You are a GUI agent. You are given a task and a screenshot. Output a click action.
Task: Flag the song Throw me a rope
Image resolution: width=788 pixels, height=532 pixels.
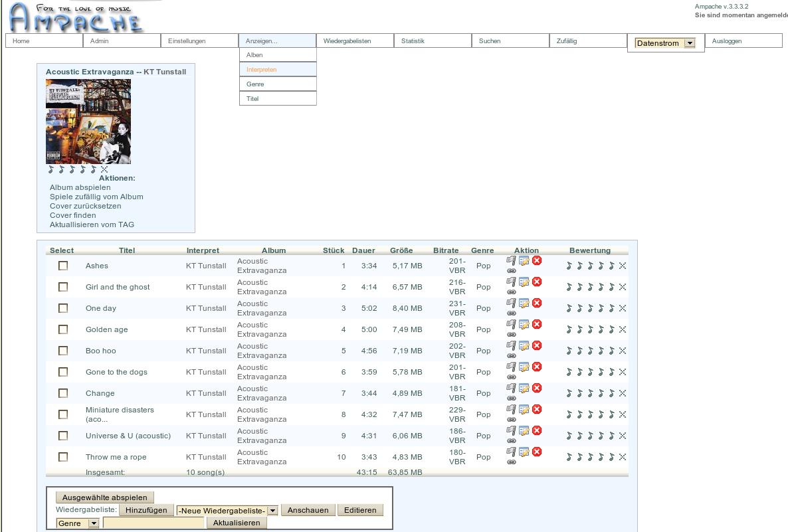pos(511,452)
